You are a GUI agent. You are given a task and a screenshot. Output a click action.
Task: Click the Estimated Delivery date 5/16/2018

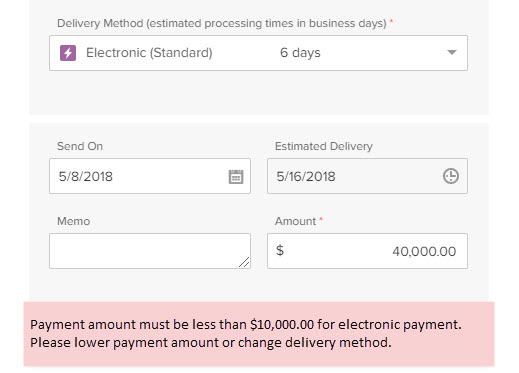tap(306, 176)
